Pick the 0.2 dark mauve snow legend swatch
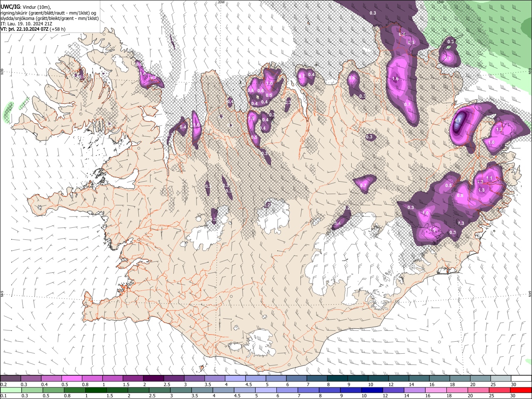Screen dimensions: 532x399 click(x=10, y=379)
